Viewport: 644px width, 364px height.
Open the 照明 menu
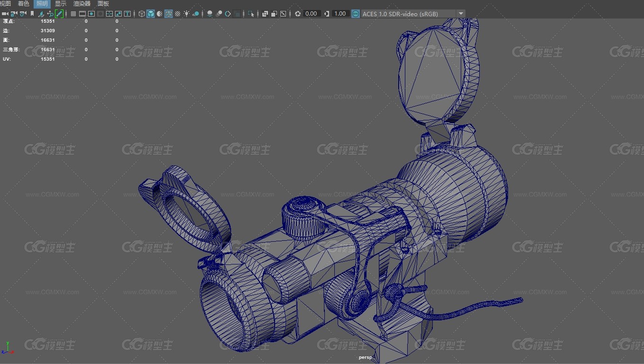click(x=42, y=4)
